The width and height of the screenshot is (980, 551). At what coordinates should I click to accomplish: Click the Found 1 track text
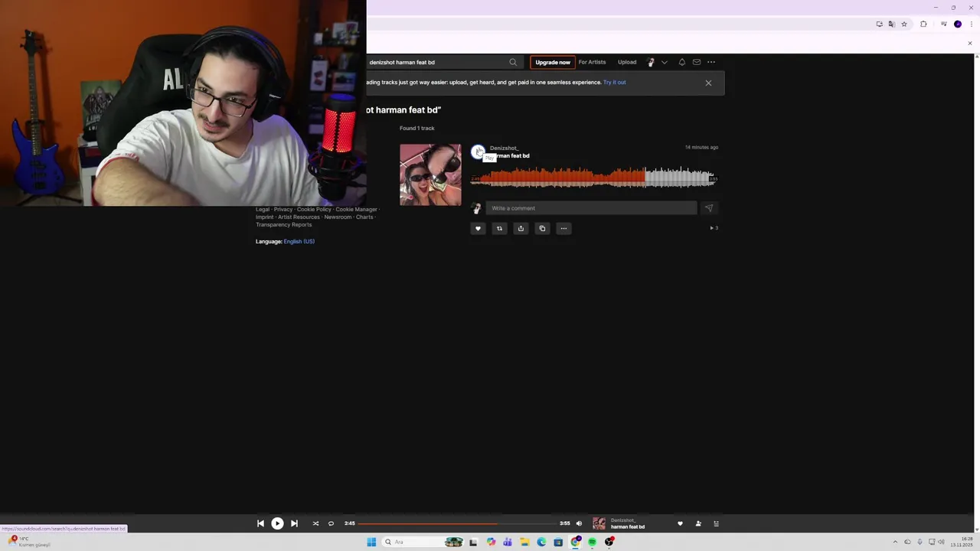416,129
